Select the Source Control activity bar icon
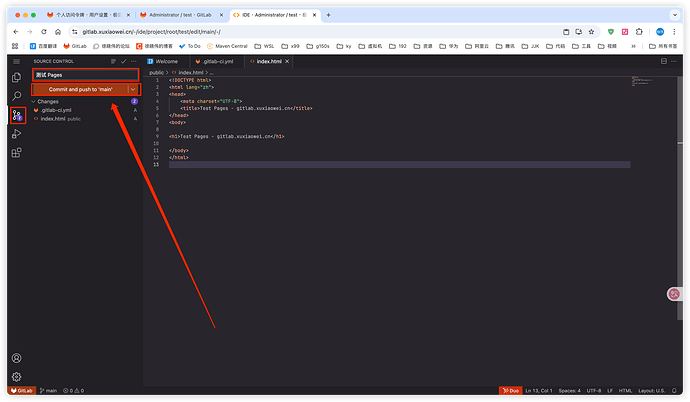This screenshot has width=690, height=402. (x=16, y=115)
